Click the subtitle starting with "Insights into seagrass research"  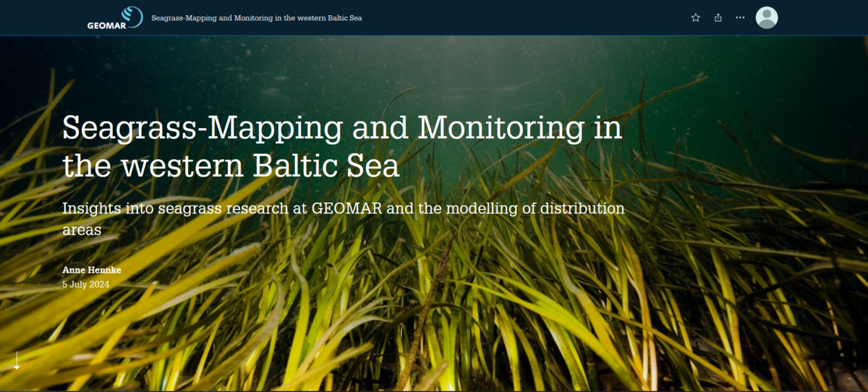[343, 209]
